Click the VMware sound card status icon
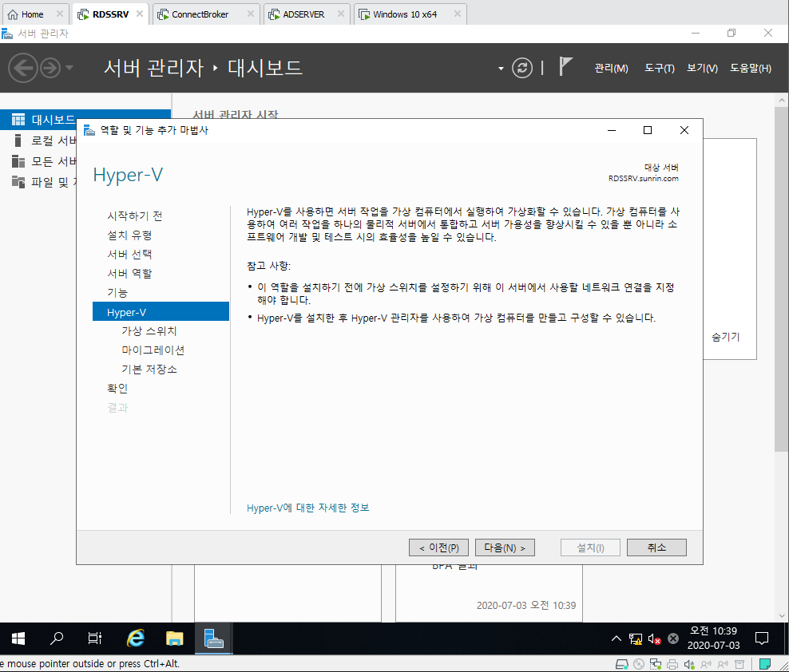The width and height of the screenshot is (789, 672). (689, 664)
